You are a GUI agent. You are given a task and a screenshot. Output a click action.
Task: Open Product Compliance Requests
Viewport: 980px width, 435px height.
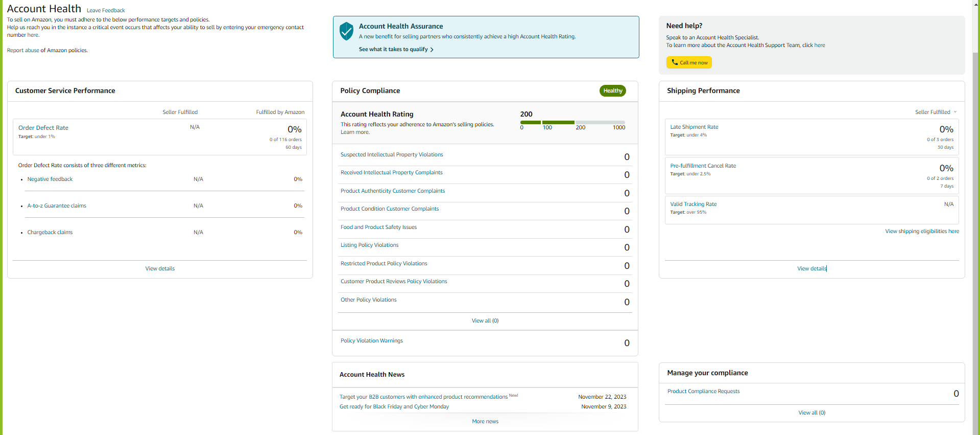point(703,391)
